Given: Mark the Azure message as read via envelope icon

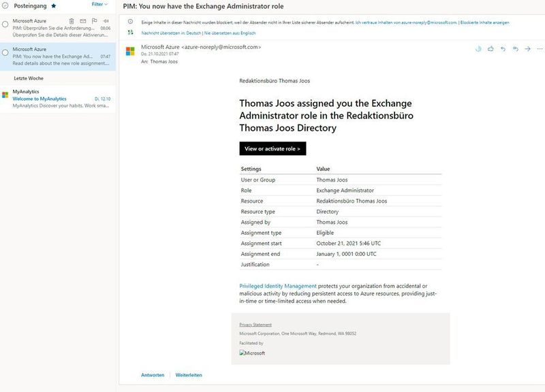Looking at the screenshot, I should tap(82, 21).
